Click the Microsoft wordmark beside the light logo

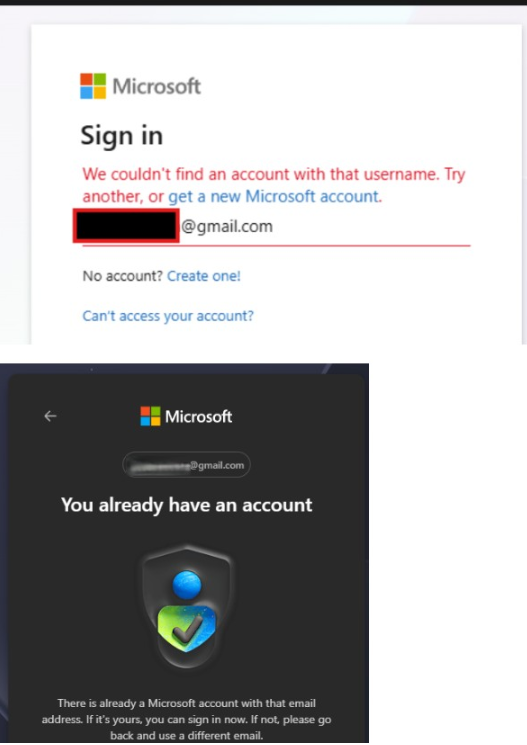(157, 86)
